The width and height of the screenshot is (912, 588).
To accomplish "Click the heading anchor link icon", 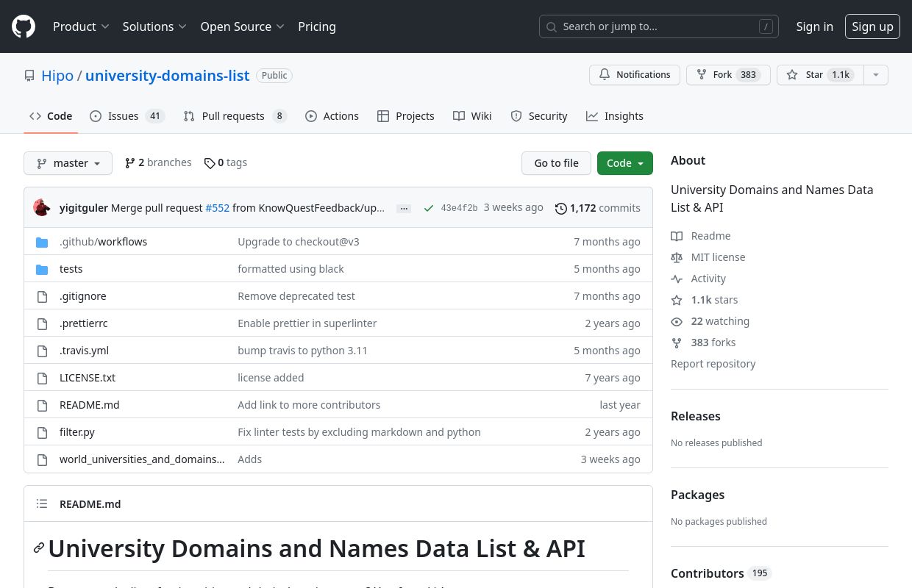I will [x=39, y=548].
